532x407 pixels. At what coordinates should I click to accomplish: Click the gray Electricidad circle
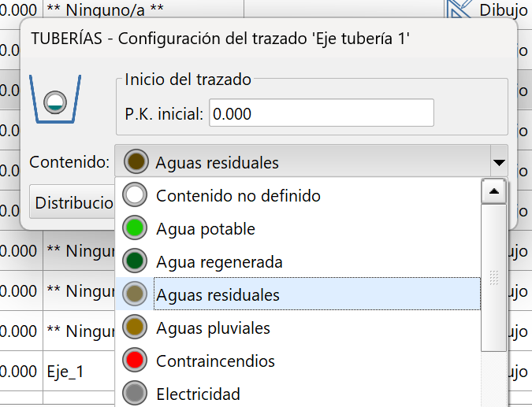[x=135, y=393]
